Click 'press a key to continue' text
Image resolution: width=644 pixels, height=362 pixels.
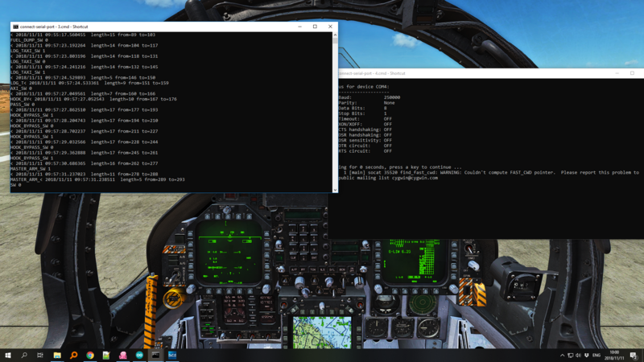point(419,167)
